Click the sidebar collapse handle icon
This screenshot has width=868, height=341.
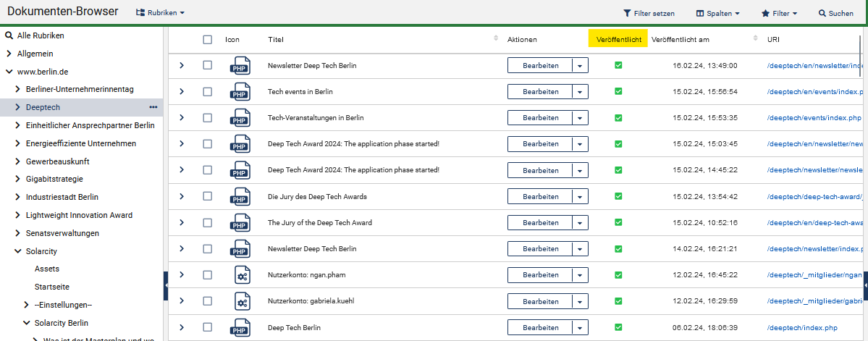166,286
